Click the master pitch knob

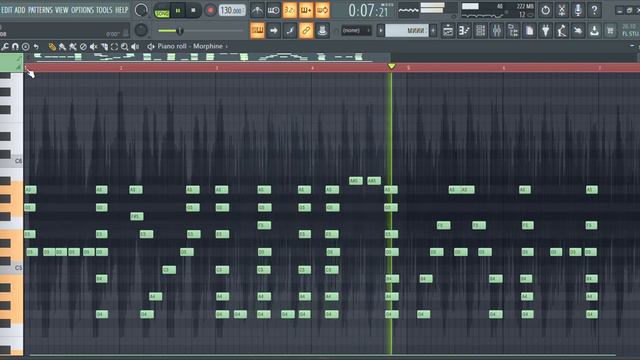click(x=141, y=30)
